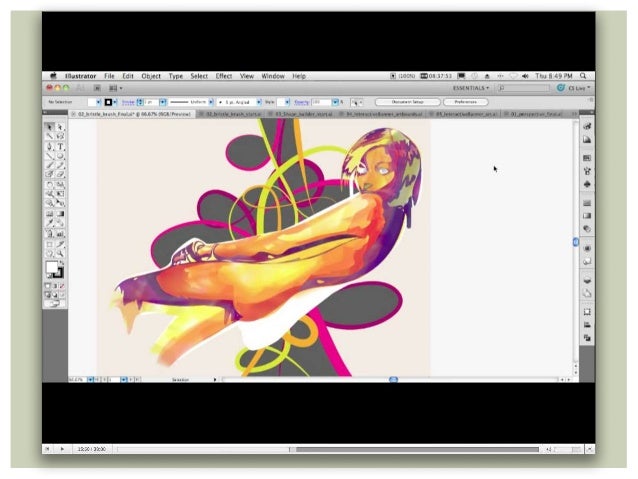Choose the Blob Brush tool
Image resolution: width=638 pixels, height=479 pixels.
[50, 174]
